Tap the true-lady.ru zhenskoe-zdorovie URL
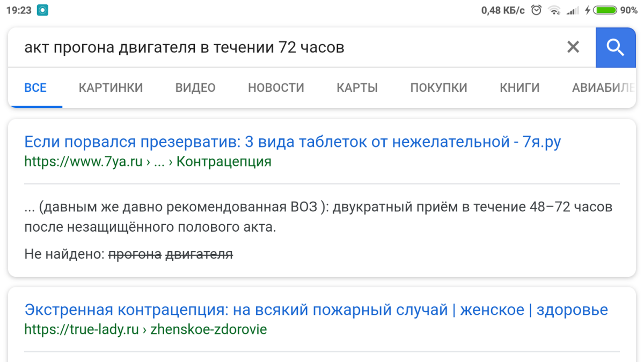The height and width of the screenshot is (362, 644). 145,329
